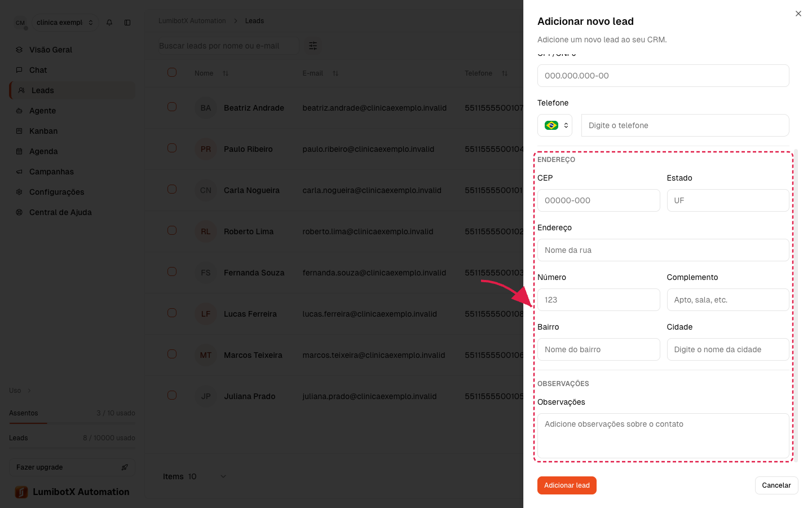Click the rocket icon on Fazer upgrade
This screenshot has width=812, height=508.
click(x=125, y=467)
